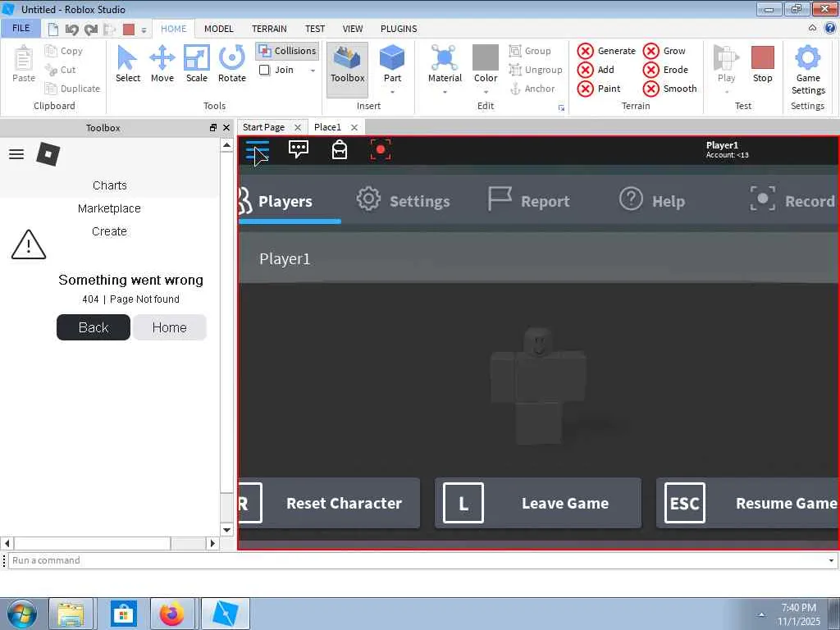Image resolution: width=840 pixels, height=630 pixels.
Task: Click the terrain Smooth tool
Action: 670,89
